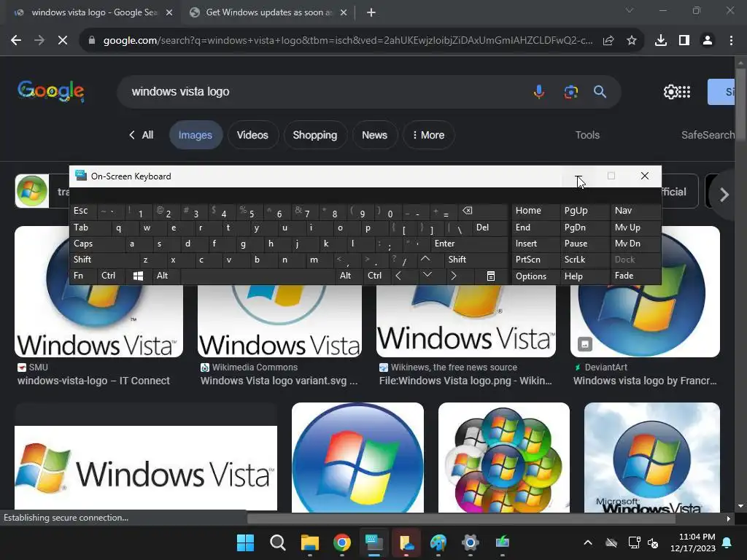
Task: Open the Google apps grid
Action: pyautogui.click(x=684, y=91)
